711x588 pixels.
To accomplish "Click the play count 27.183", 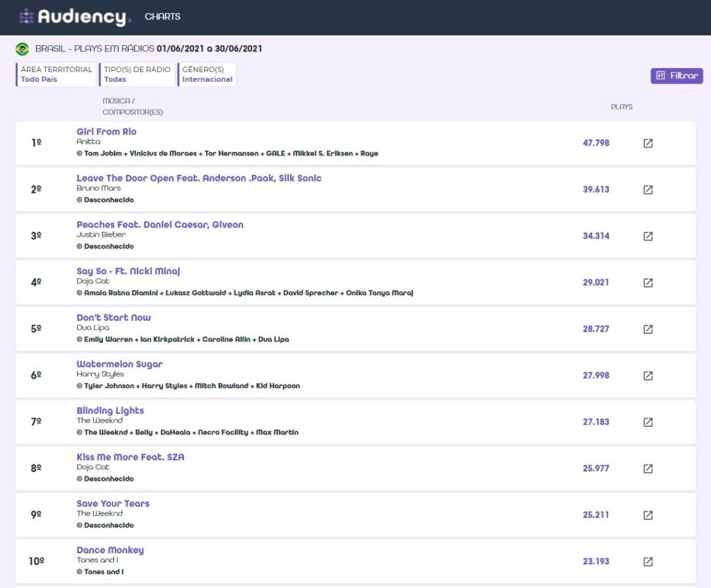I will click(x=596, y=422).
